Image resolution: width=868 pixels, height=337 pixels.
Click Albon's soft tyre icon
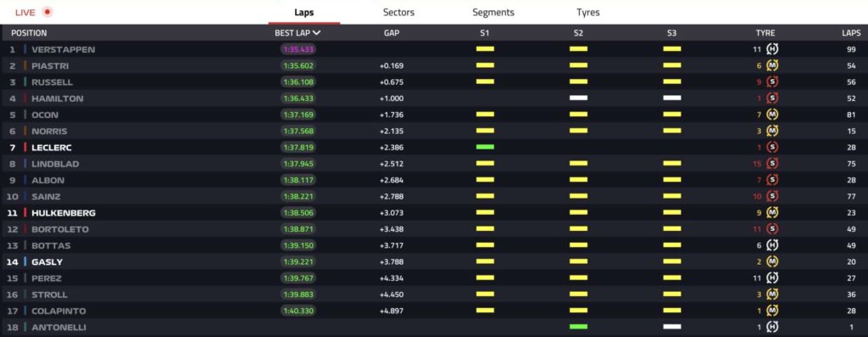click(772, 180)
